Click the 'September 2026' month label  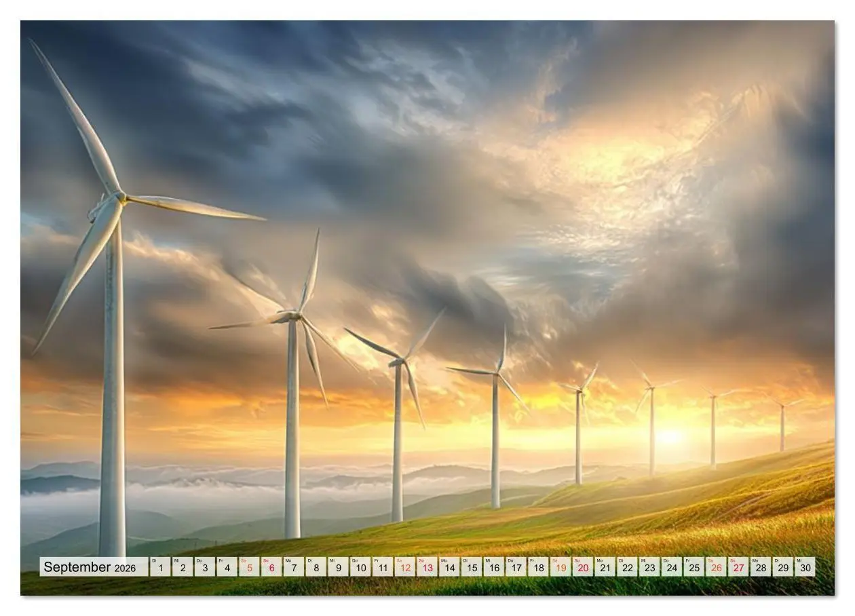(90, 567)
